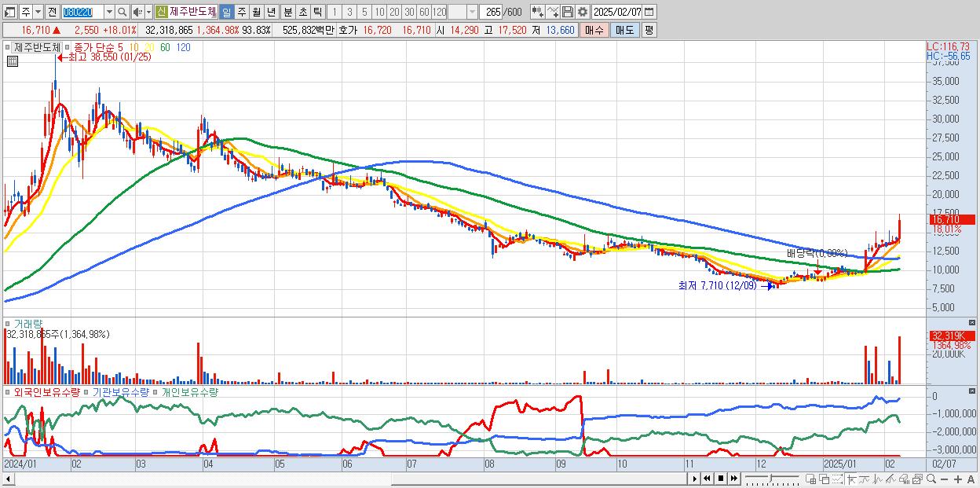
Task: Click the stacked chart panels icon
Action: tap(916, 479)
